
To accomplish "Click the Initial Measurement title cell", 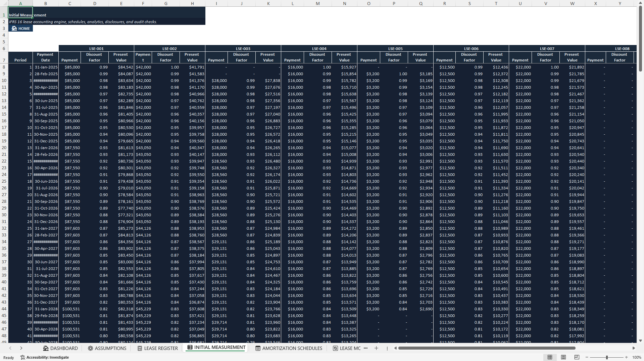I will (20, 12).
